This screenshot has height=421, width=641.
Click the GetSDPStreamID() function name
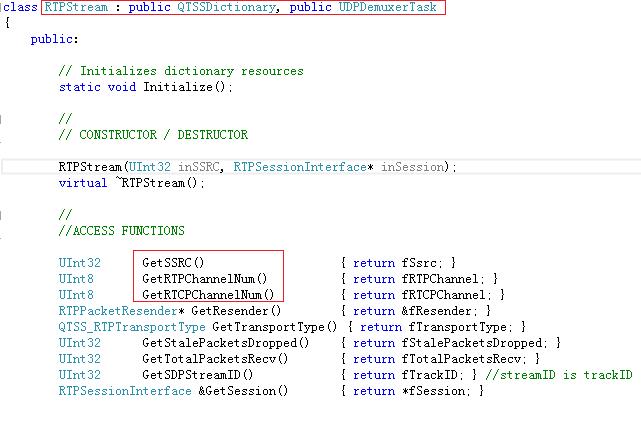click(x=197, y=375)
